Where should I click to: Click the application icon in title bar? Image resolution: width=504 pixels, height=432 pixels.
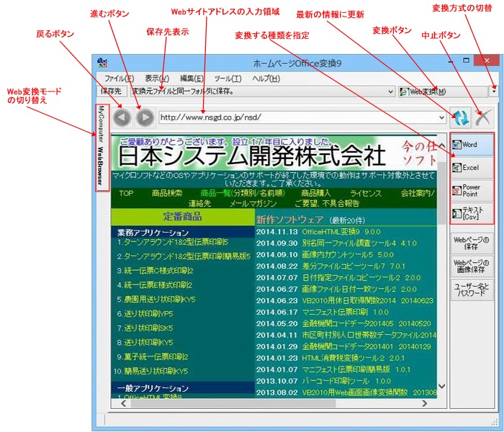pos(102,63)
